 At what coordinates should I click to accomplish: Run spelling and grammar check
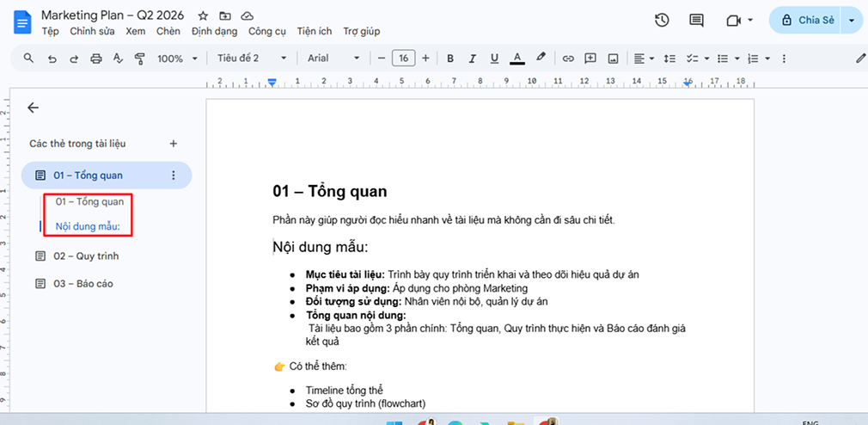118,59
